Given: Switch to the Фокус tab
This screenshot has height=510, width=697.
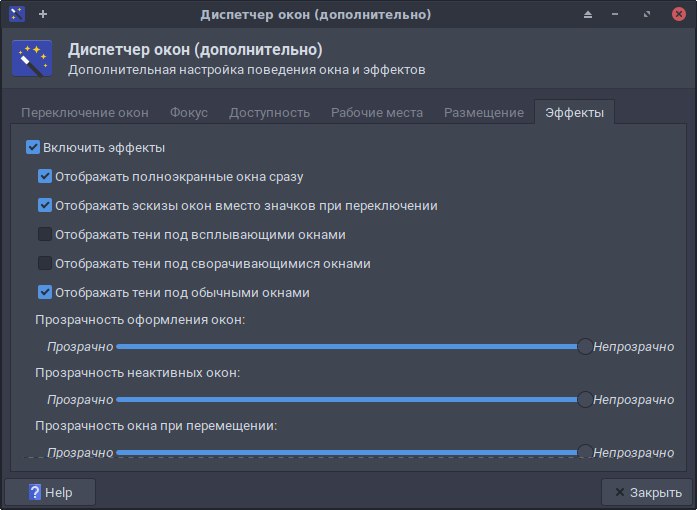Looking at the screenshot, I should tap(188, 112).
